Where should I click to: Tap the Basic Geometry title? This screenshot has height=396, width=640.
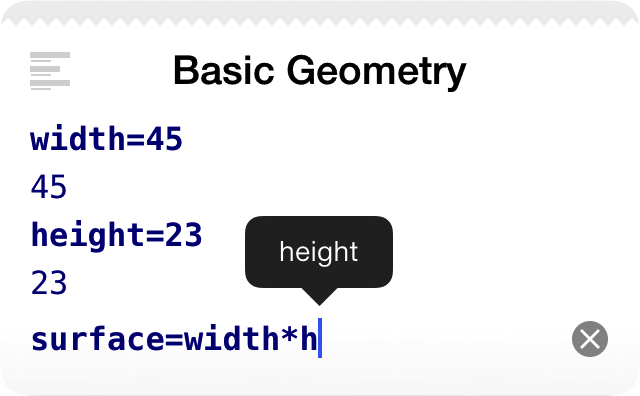pos(320,71)
